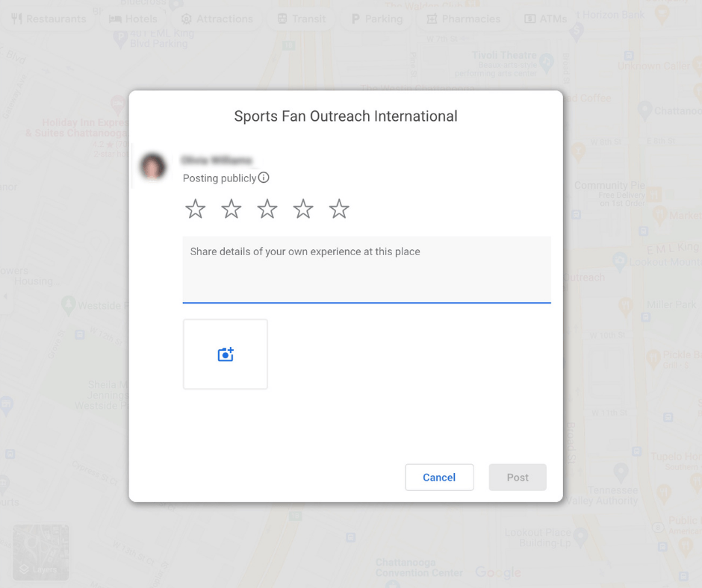Image resolution: width=702 pixels, height=588 pixels.
Task: Click Lookout Place Building marker
Action: 580,537
